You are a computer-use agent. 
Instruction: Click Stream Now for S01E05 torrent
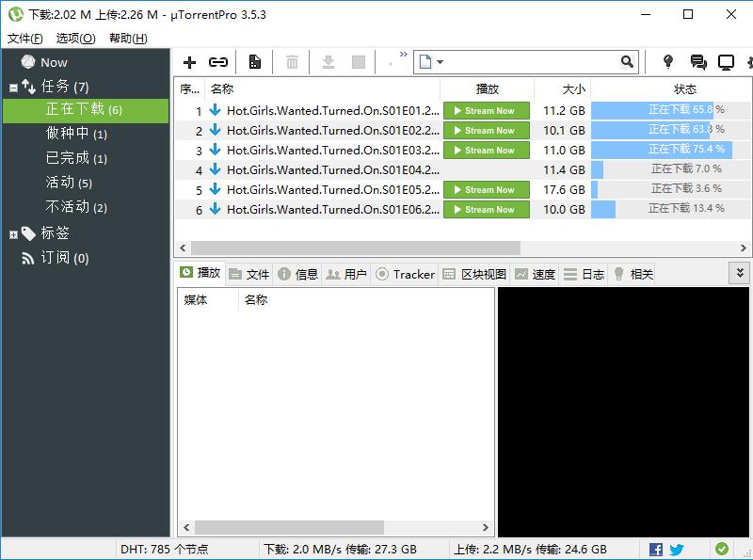coord(487,190)
